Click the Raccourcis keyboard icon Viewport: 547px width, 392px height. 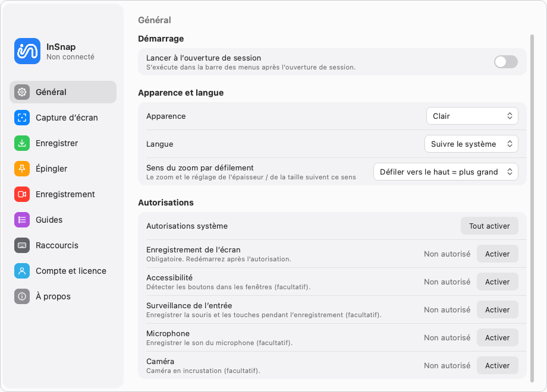click(x=22, y=245)
